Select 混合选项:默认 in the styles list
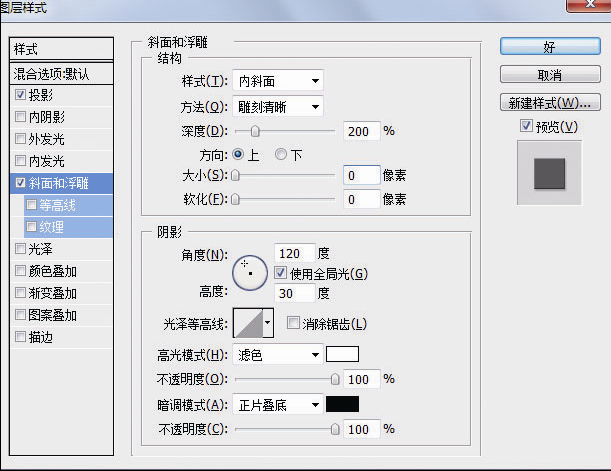The image size is (611, 471). tap(62, 73)
